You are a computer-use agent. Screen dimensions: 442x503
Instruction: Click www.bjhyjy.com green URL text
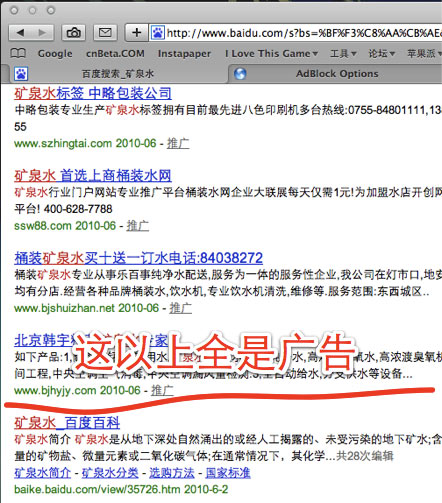(55, 390)
